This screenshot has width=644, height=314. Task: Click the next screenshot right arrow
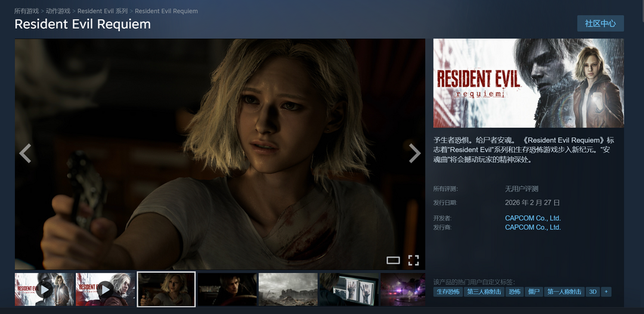pyautogui.click(x=414, y=153)
